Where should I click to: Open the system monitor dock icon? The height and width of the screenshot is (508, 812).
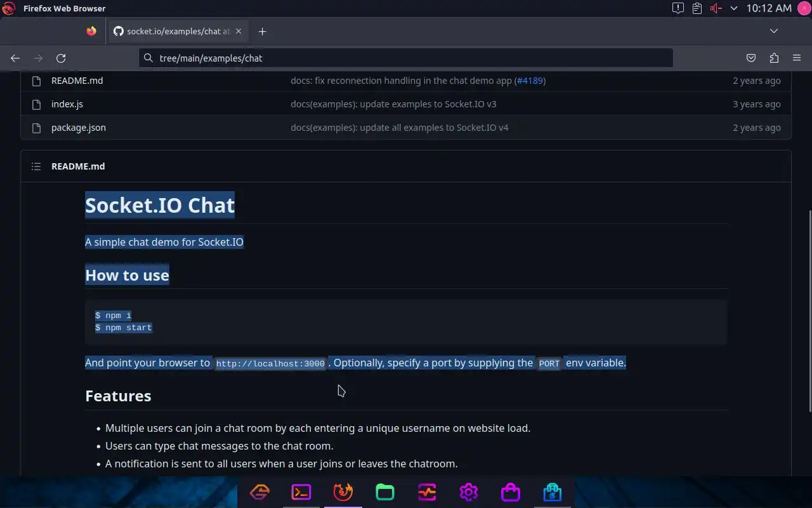coord(427,492)
